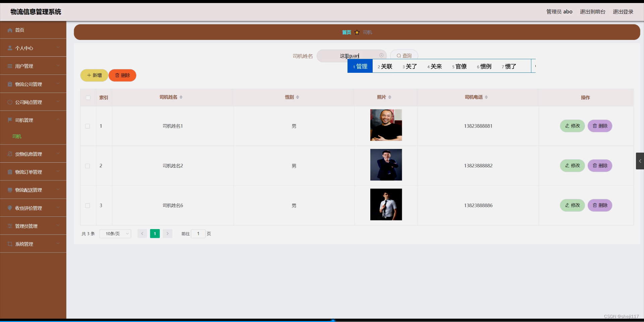Open the 10条/页 page size dropdown
Screen dimensions: 644x322
pos(115,234)
